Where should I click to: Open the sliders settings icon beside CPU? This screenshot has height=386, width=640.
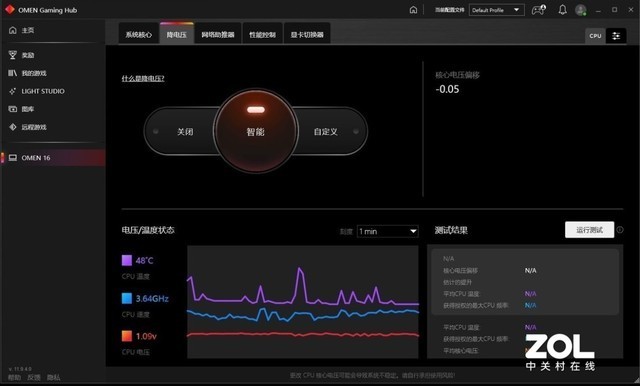tap(616, 36)
